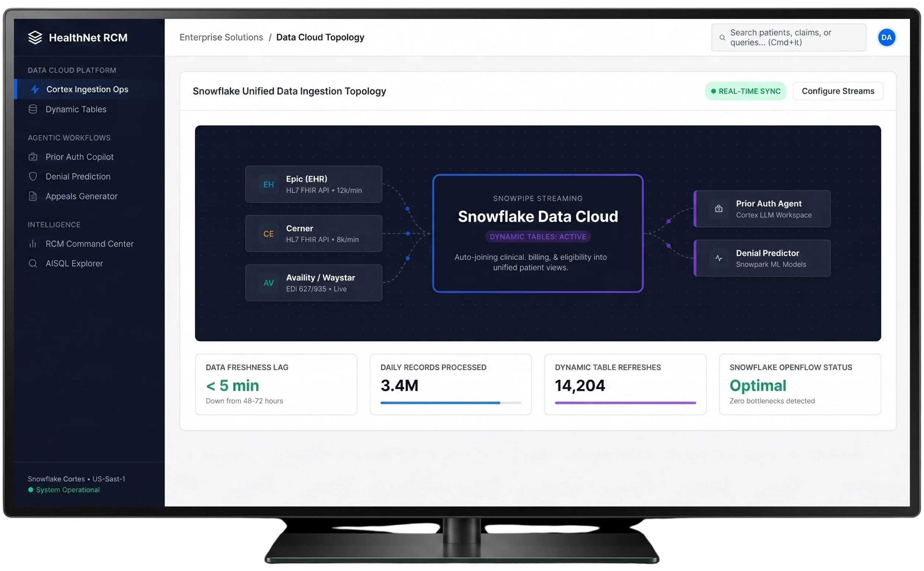Click the CE badge on Cerner node

coord(268,234)
